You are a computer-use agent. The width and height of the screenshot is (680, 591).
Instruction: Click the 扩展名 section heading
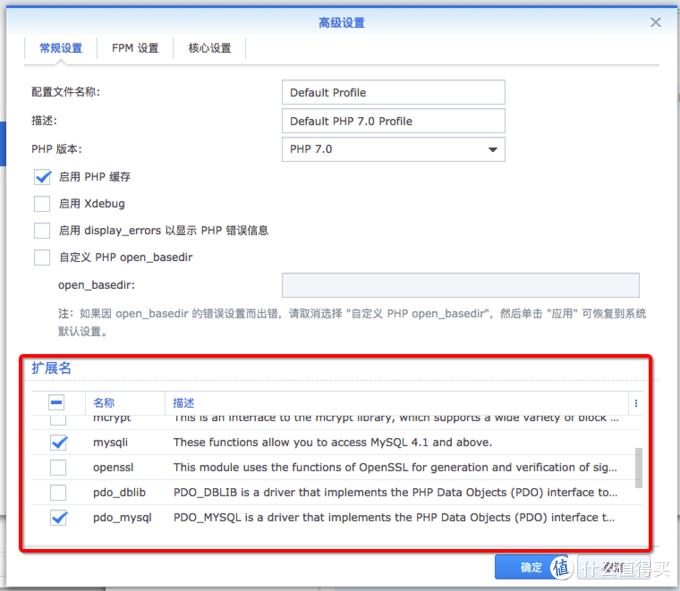coord(51,368)
